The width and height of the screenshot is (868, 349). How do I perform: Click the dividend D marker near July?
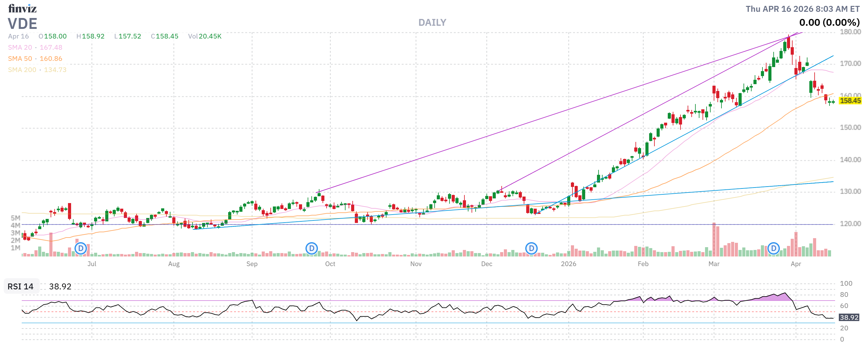point(80,248)
